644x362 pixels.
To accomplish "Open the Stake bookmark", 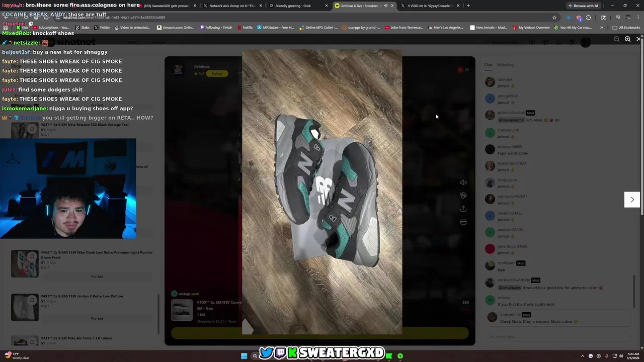I will [82, 28].
